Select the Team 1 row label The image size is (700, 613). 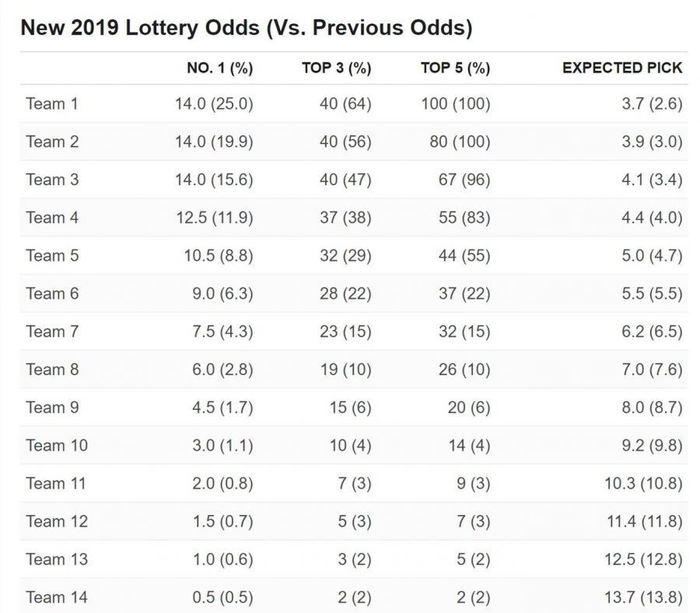(52, 103)
